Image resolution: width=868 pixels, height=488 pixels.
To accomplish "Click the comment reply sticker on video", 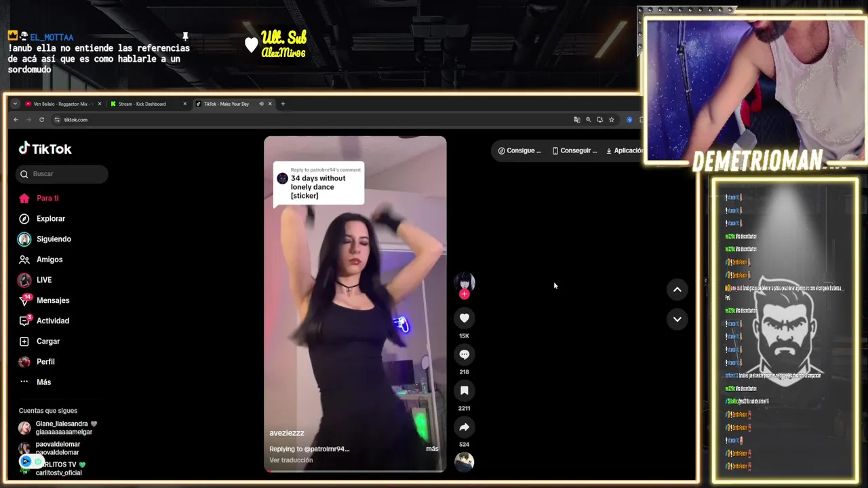I will (319, 184).
